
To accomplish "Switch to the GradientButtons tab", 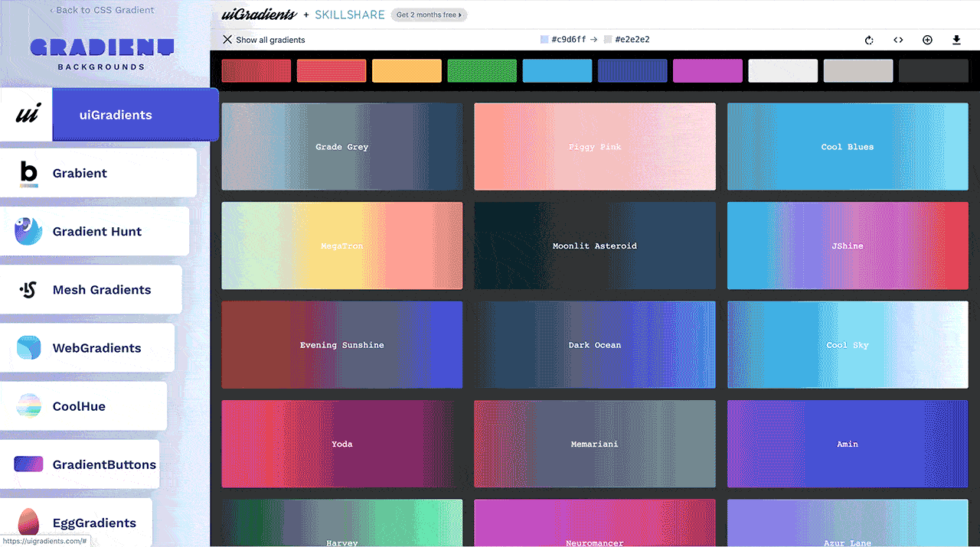I will (x=103, y=464).
